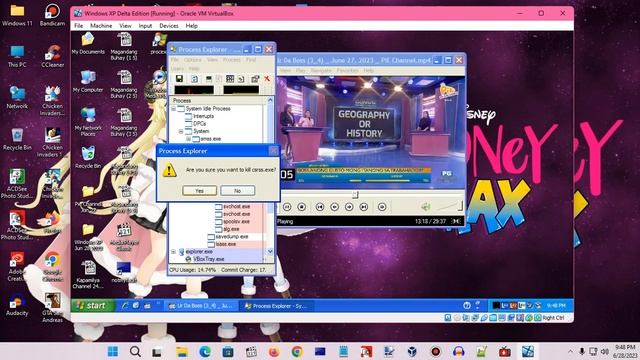Screen dimensions: 640x360
Task: Open Audacity desktop shortcut
Action: [x=17, y=305]
